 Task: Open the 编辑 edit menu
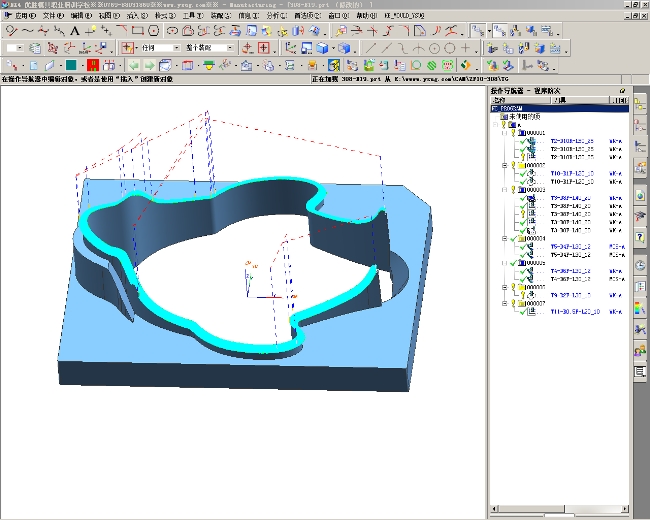[x=81, y=16]
